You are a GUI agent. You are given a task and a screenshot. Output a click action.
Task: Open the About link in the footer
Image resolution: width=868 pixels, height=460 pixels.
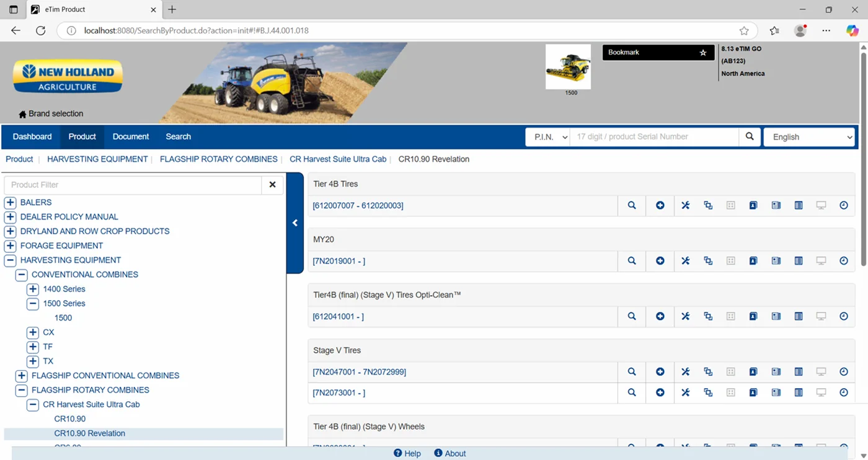[450, 453]
